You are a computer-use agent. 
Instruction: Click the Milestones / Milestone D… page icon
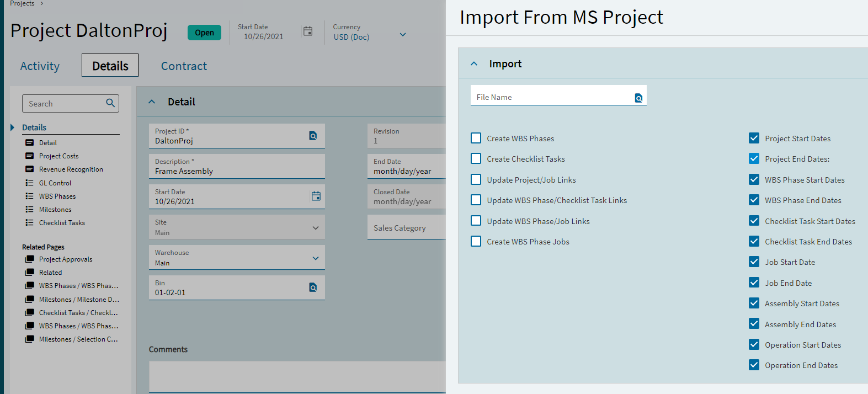(x=30, y=299)
